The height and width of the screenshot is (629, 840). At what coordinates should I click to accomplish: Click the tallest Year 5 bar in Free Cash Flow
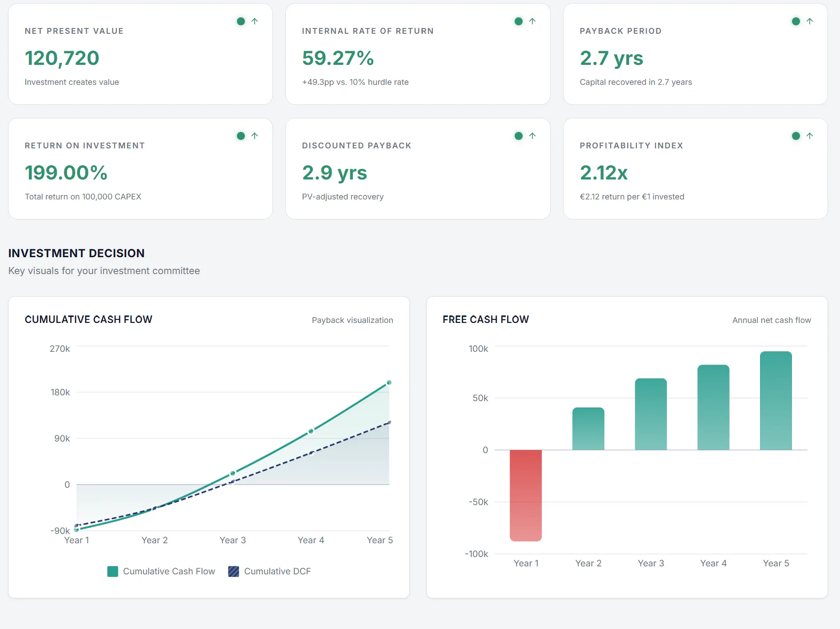coord(776,401)
